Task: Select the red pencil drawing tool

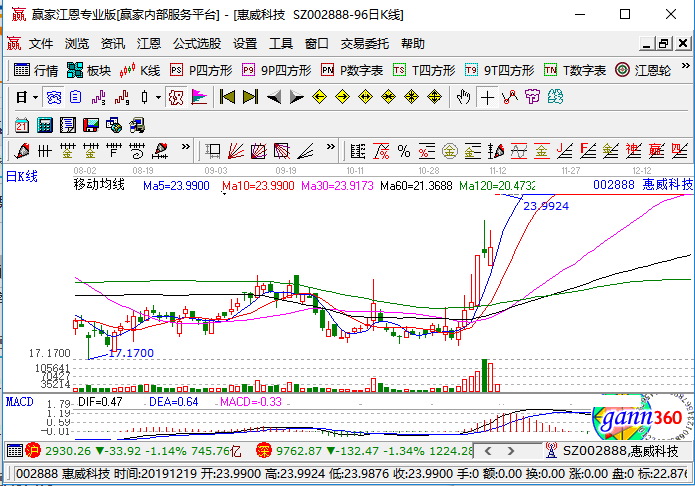Action: [22, 151]
